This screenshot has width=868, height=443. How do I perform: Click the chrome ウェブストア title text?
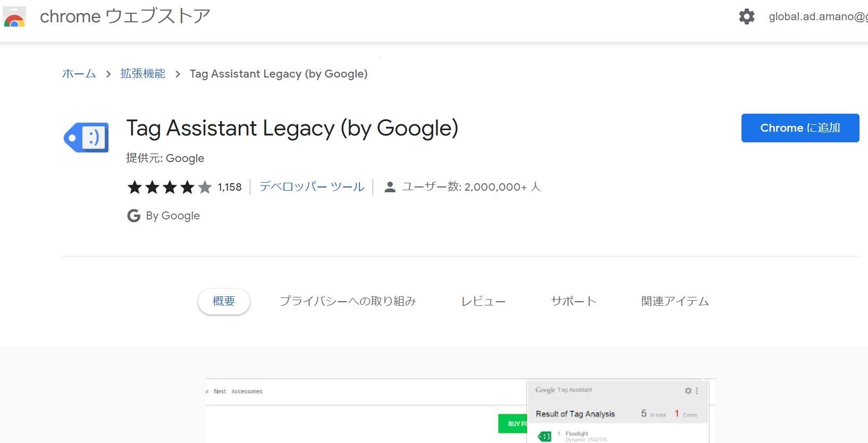point(125,16)
